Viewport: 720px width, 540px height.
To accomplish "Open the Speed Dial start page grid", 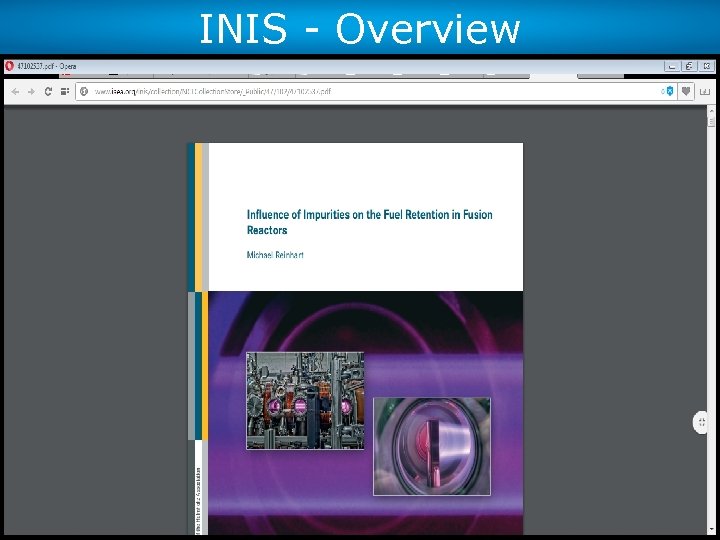I will point(65,91).
